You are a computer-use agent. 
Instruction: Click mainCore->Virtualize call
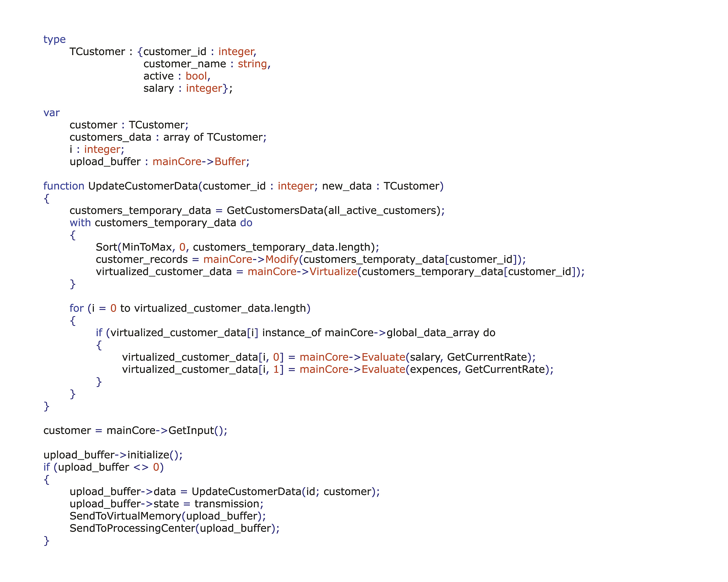click(x=302, y=272)
